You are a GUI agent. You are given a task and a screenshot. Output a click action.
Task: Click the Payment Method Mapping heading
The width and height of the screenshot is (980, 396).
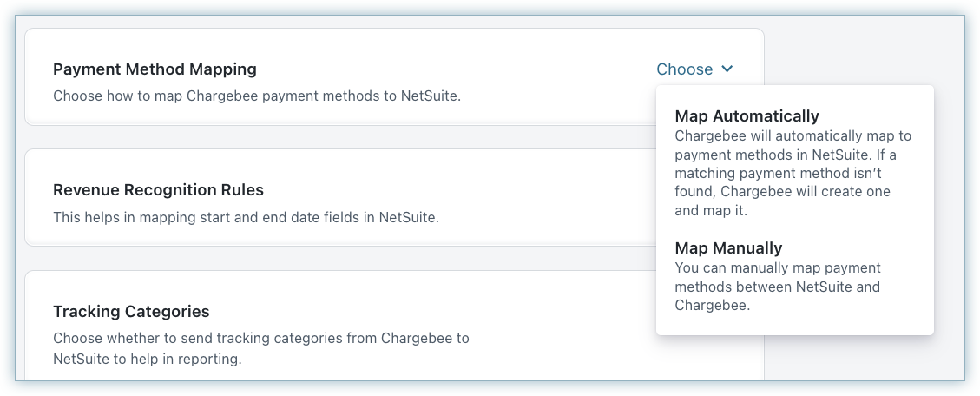point(155,69)
